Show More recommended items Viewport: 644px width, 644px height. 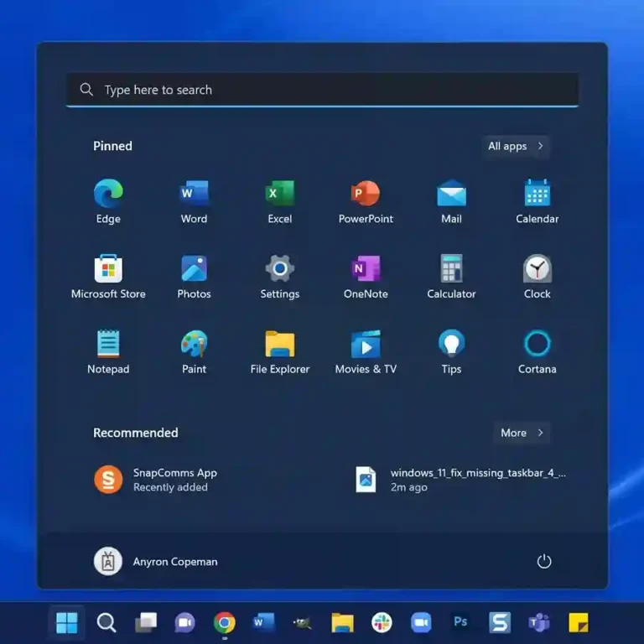click(522, 433)
